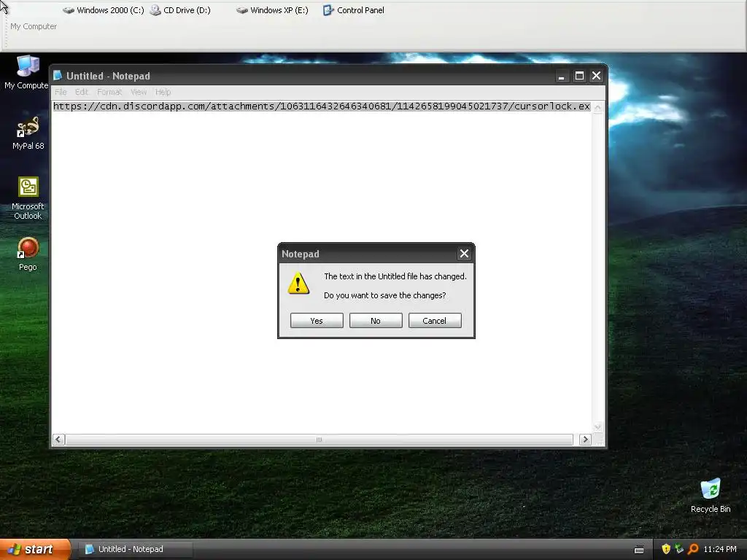Open CD Drive (D:) in toolbar

[180, 10]
